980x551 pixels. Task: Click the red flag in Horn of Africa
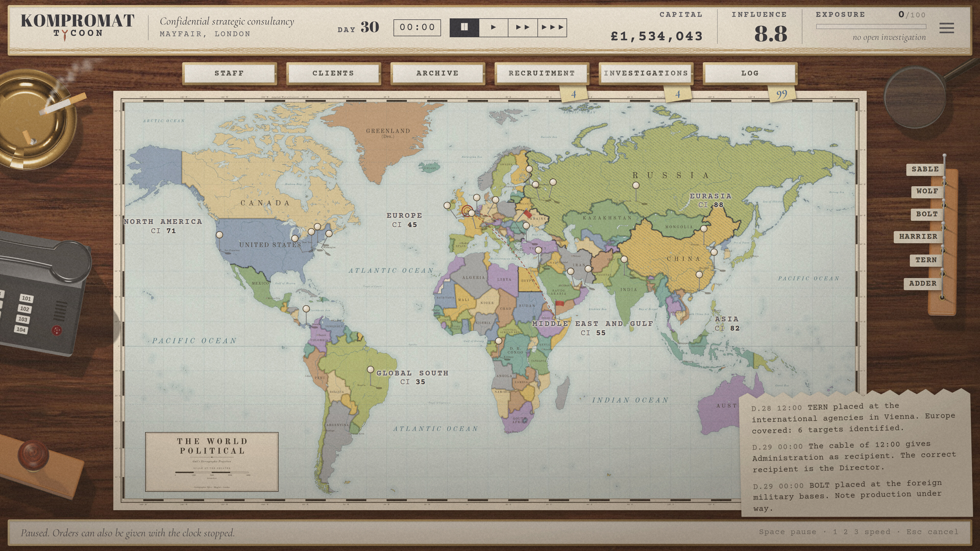coord(560,304)
